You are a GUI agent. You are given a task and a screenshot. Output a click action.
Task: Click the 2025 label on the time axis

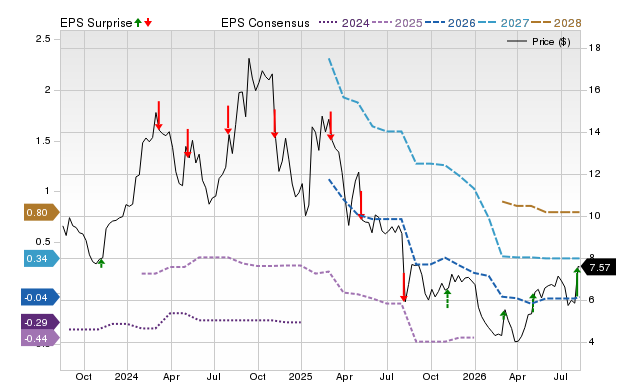(300, 376)
